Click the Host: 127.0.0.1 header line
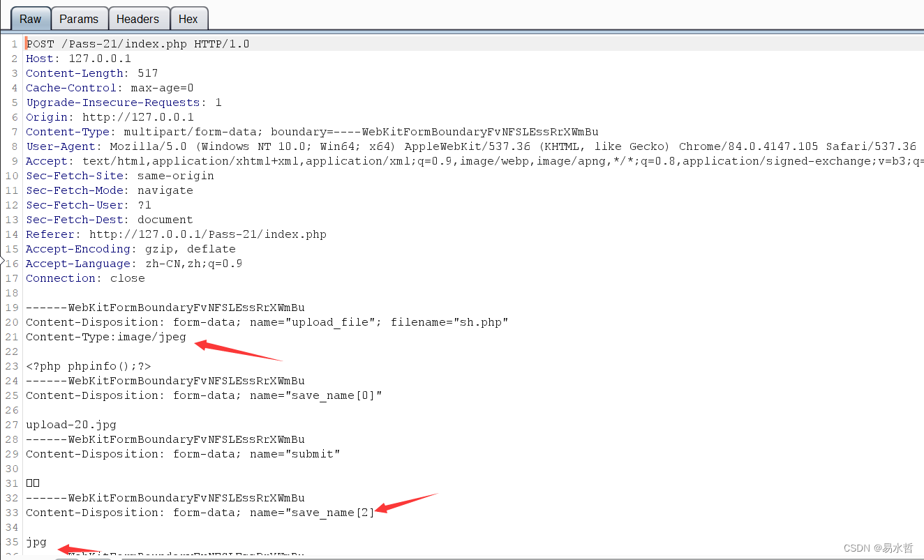 [78, 59]
